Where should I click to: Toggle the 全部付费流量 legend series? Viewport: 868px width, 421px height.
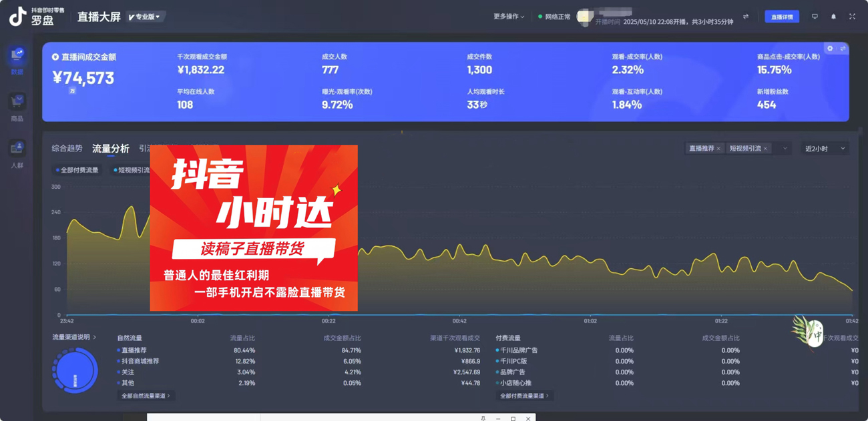77,170
